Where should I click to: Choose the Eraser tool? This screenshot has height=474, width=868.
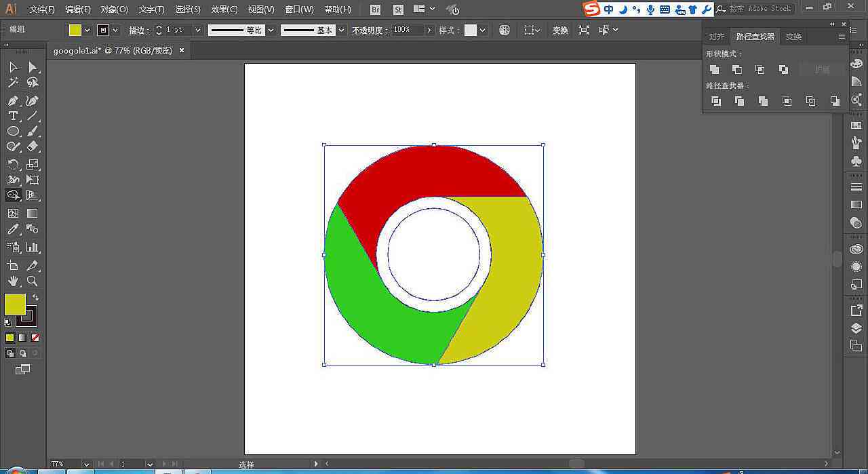coord(33,146)
